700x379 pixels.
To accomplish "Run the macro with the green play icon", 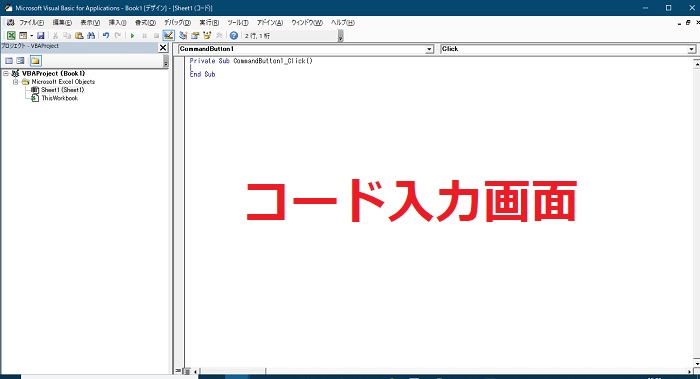I will [132, 35].
